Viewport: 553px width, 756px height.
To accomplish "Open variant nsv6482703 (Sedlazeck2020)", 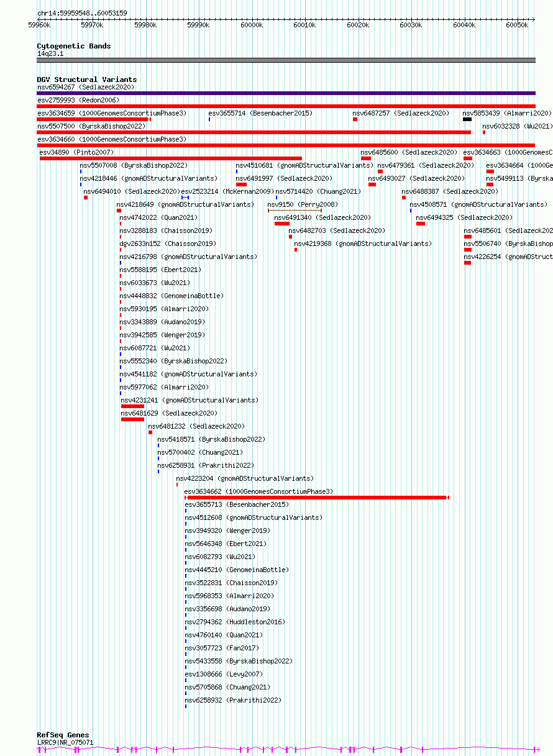I will [x=337, y=230].
